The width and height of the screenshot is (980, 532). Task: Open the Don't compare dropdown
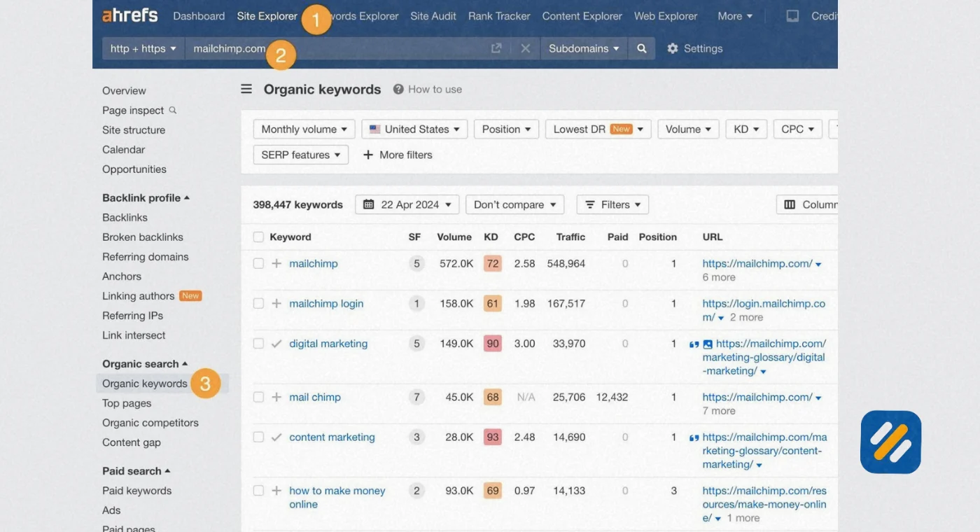pos(514,204)
